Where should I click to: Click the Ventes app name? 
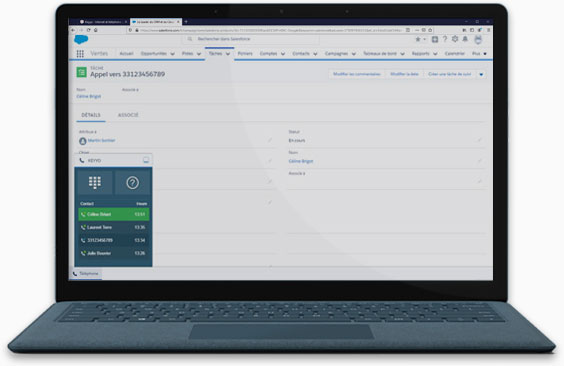point(99,53)
